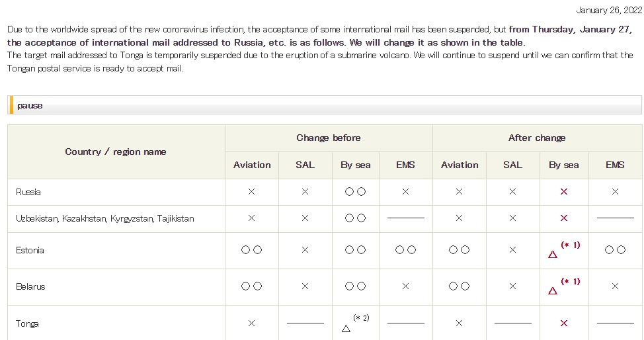Click the red triangle in the Belarus row

pyautogui.click(x=553, y=290)
